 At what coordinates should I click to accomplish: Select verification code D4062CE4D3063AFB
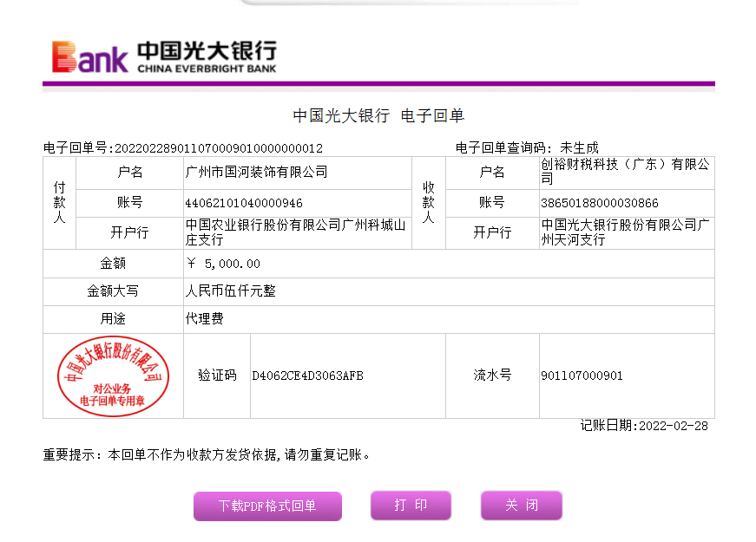307,375
